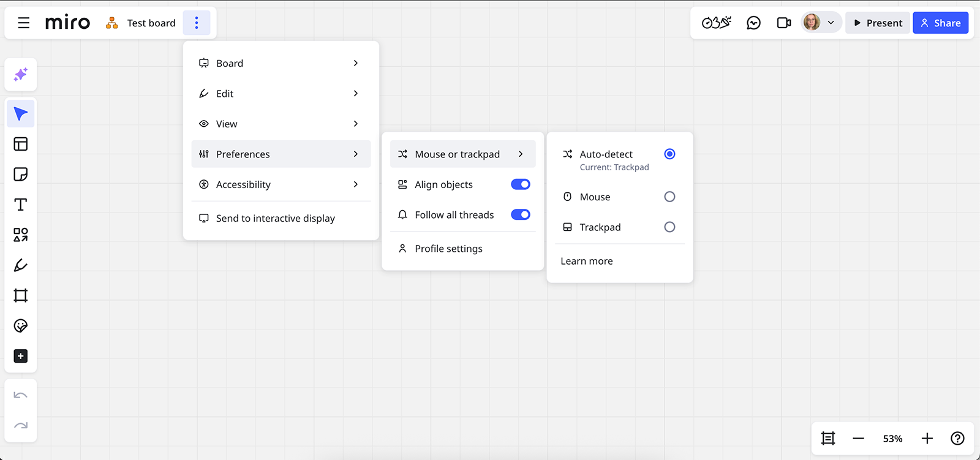Choose the Frame tool
This screenshot has height=460, width=980.
(x=20, y=295)
